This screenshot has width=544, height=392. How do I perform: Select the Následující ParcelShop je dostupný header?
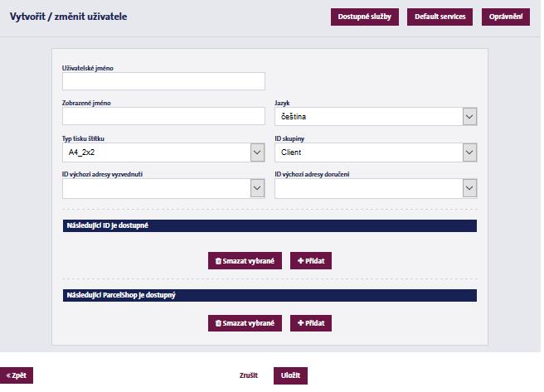coord(270,295)
